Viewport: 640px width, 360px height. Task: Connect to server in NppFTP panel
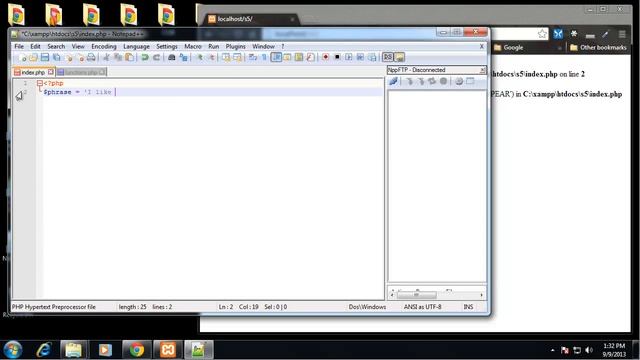393,81
